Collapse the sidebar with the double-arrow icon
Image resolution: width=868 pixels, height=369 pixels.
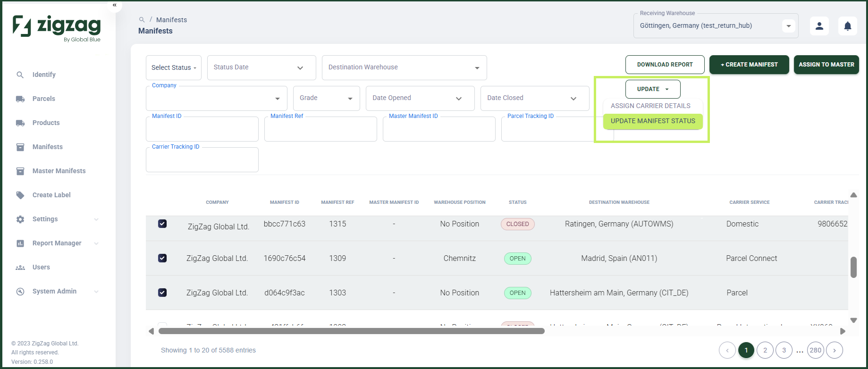click(x=114, y=5)
